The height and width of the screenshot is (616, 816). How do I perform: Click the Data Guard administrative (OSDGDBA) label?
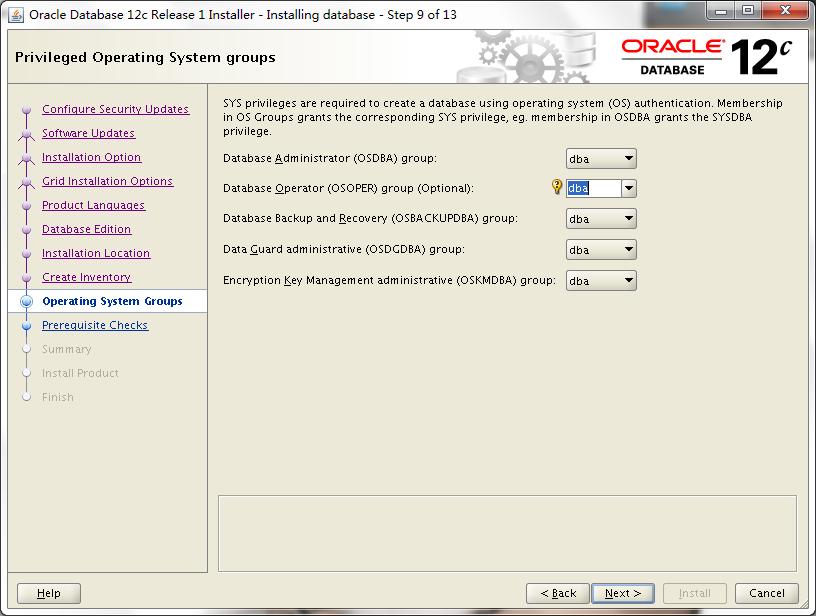(344, 249)
